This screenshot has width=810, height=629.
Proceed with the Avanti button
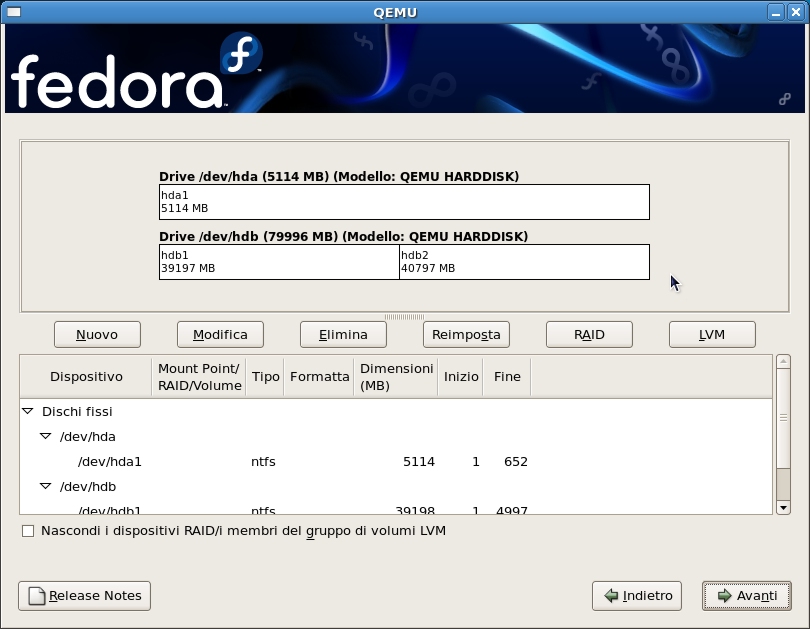[746, 596]
